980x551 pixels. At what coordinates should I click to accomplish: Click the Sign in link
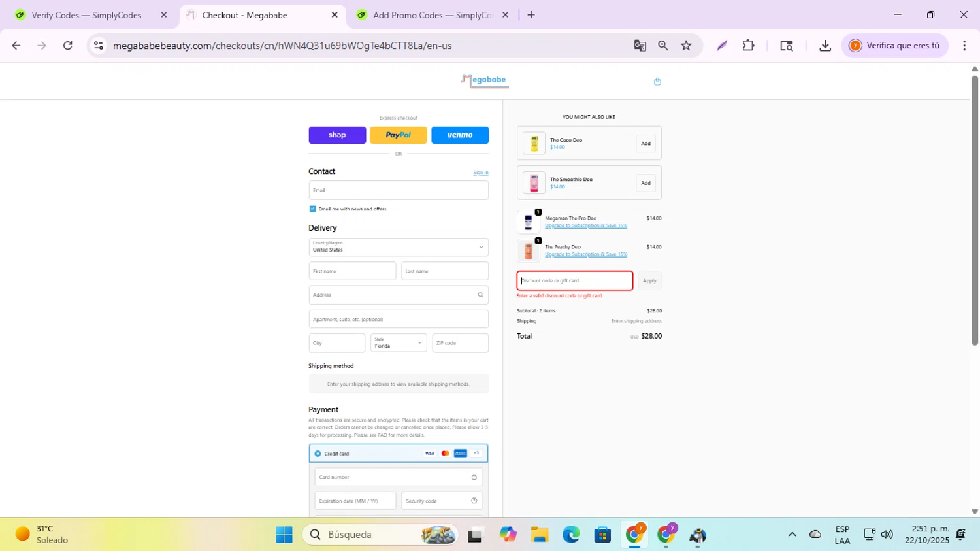481,173
